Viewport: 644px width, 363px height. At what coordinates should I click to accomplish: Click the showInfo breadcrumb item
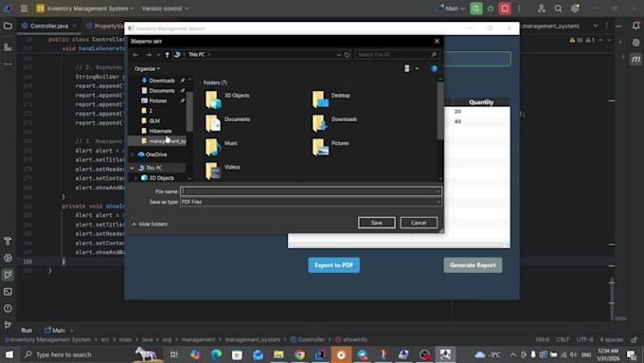click(351, 339)
